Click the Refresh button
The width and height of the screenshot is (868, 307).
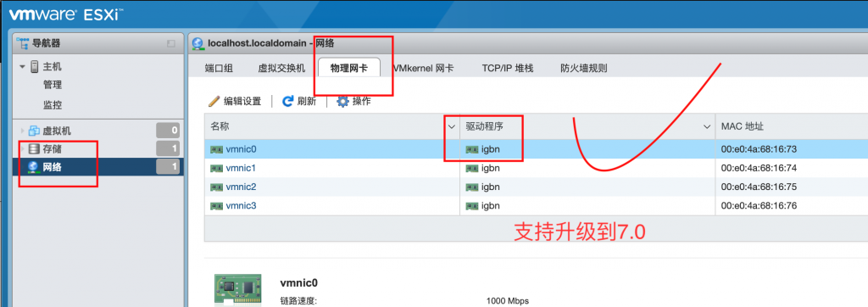coord(299,102)
